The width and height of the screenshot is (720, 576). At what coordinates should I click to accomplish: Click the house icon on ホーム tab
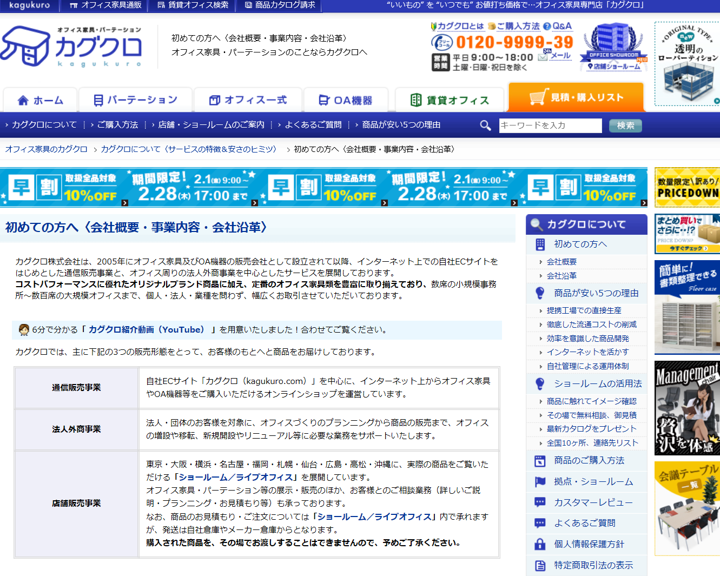23,100
